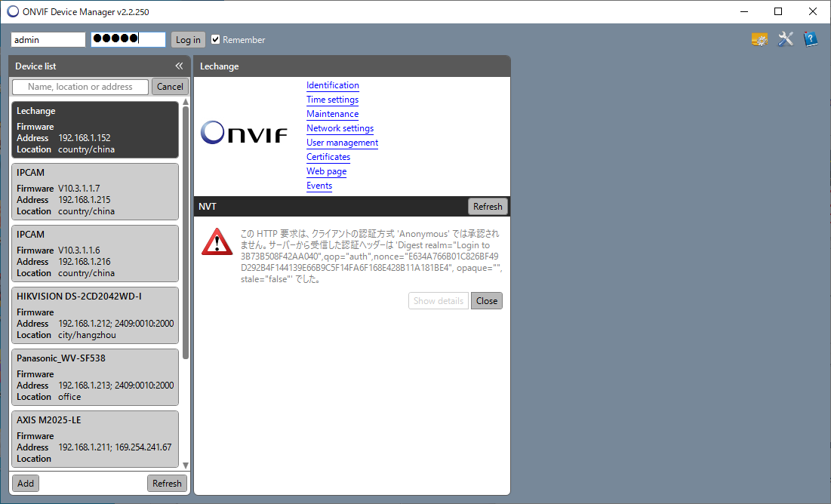Viewport: 831px width, 504px height.
Task: Minimize the ONVIF Device Manager window
Action: coord(744,11)
